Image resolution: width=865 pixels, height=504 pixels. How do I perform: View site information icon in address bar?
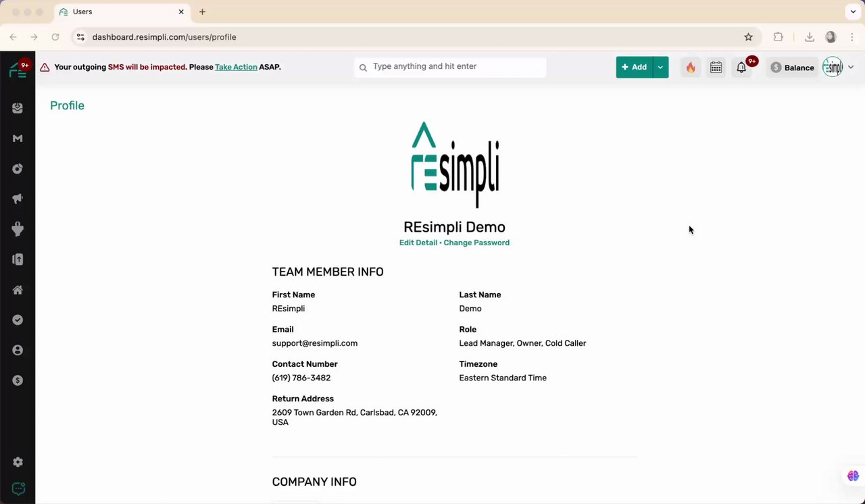point(80,37)
